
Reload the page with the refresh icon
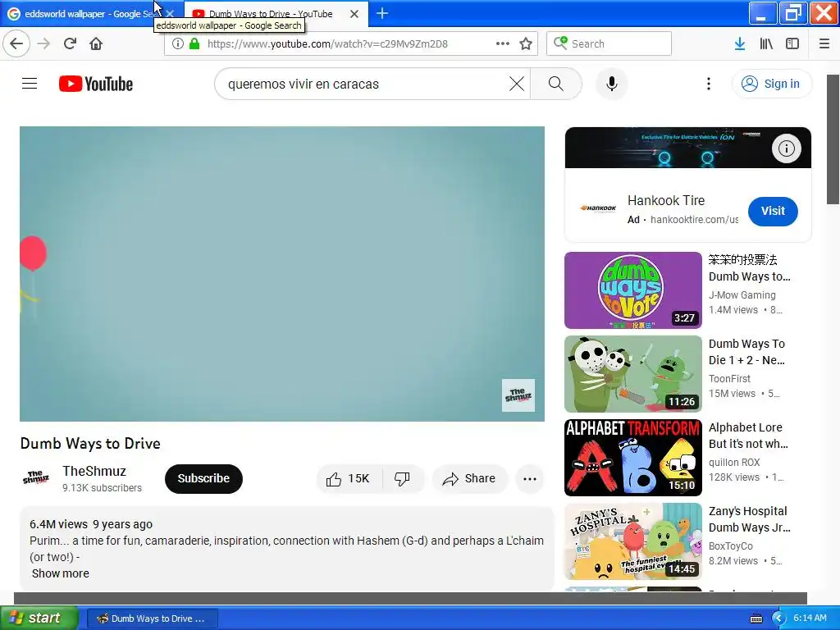tap(70, 43)
